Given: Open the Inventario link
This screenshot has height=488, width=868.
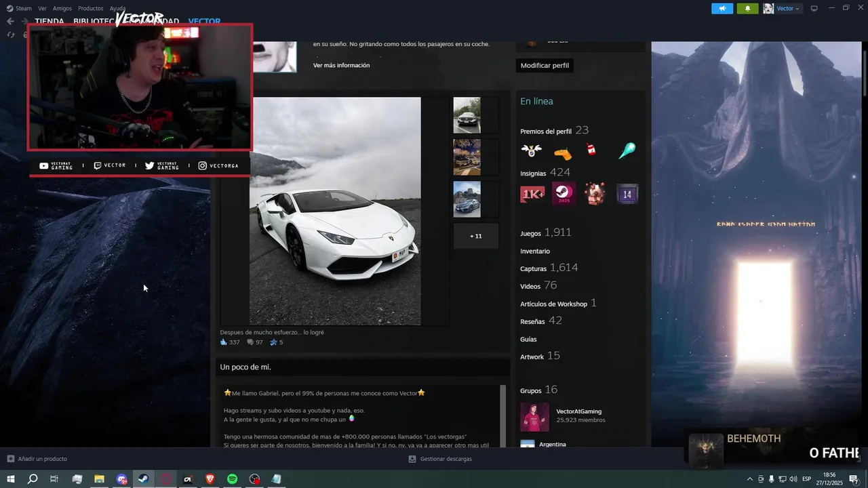Looking at the screenshot, I should coord(535,251).
